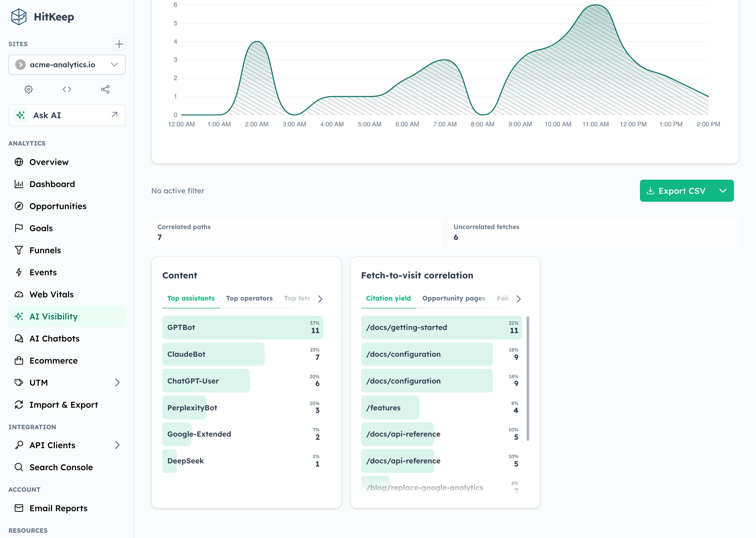The width and height of the screenshot is (756, 538).
Task: Click the UTM tag icon
Action: (x=19, y=383)
